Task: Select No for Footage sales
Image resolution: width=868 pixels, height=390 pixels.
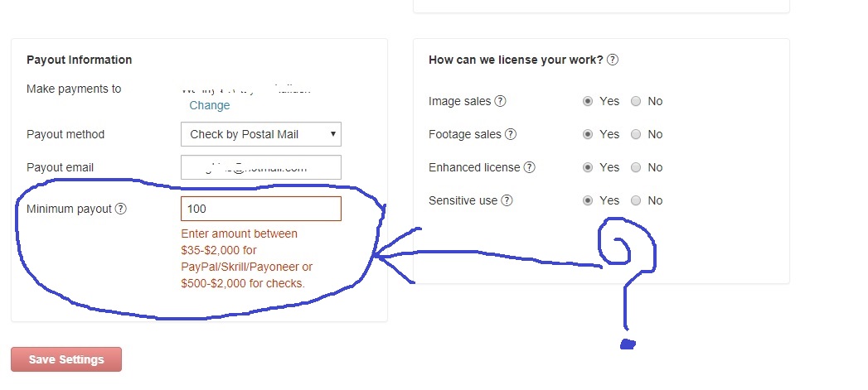Action: [636, 134]
